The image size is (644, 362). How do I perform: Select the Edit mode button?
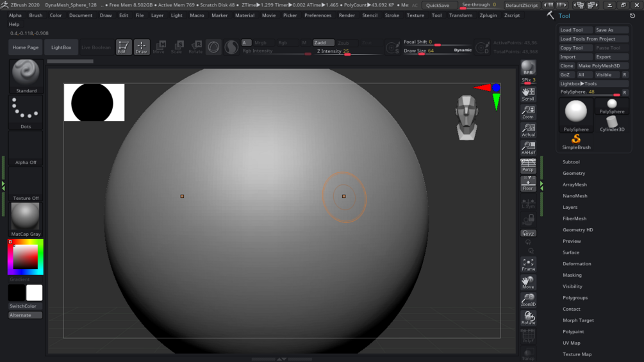coord(123,47)
